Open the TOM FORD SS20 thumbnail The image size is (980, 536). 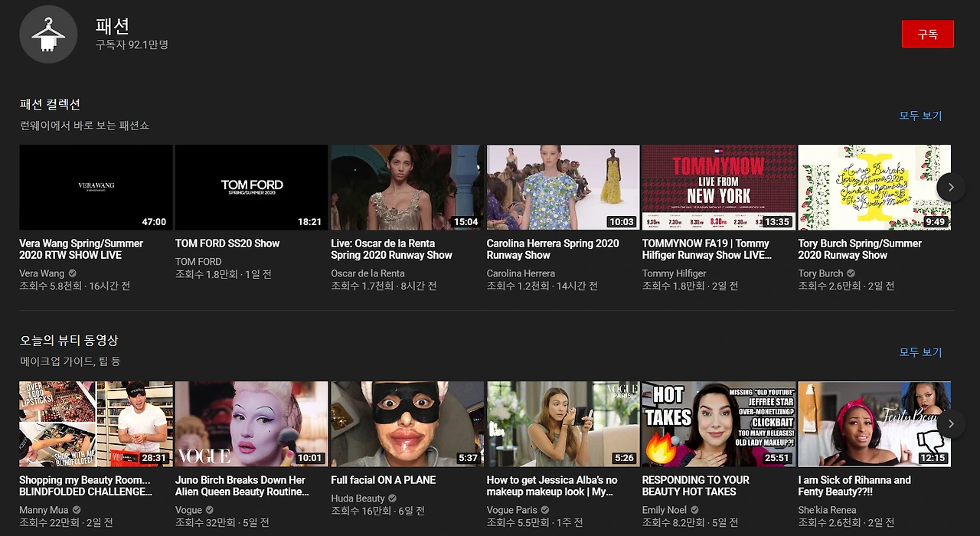[251, 188]
